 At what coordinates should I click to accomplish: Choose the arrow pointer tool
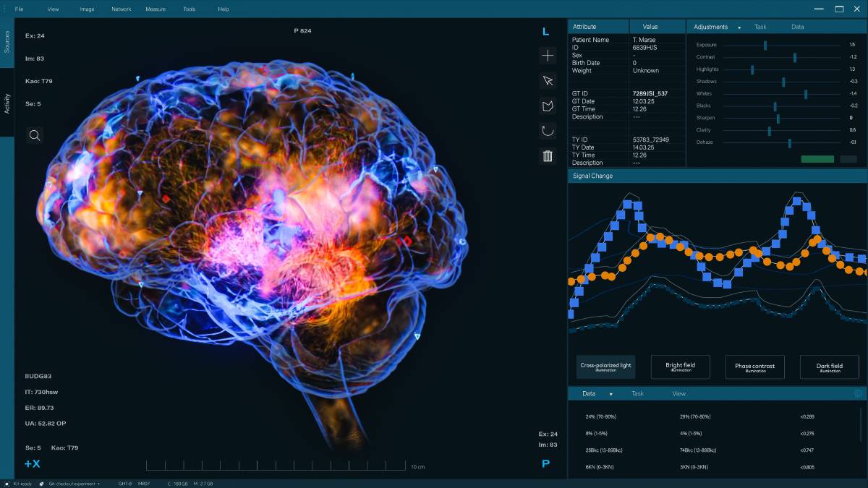pyautogui.click(x=548, y=81)
